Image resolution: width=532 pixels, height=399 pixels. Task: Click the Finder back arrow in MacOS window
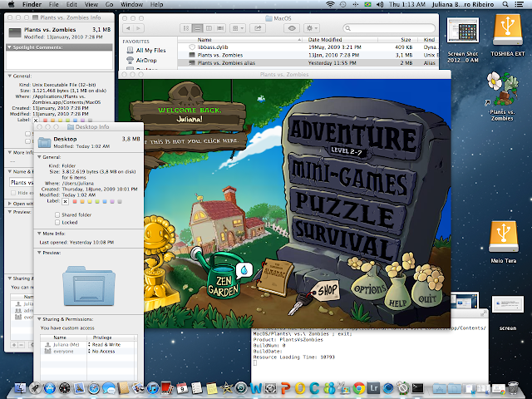pos(128,28)
